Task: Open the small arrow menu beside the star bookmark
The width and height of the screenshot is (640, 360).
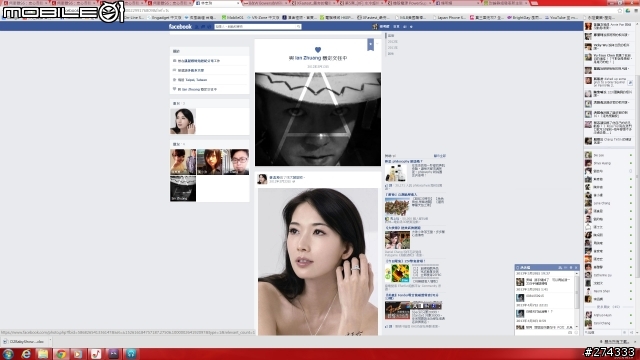Action: coord(377,43)
